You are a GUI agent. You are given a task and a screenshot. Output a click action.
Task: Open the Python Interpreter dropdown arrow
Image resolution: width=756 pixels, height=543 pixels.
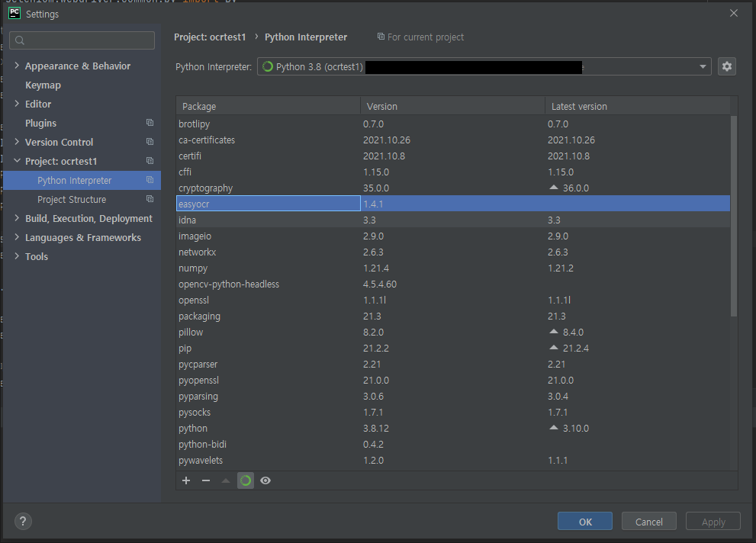(x=703, y=66)
